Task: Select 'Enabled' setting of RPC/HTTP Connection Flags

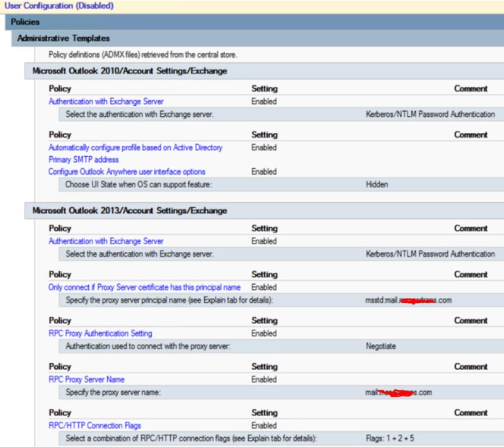Action: point(264,426)
